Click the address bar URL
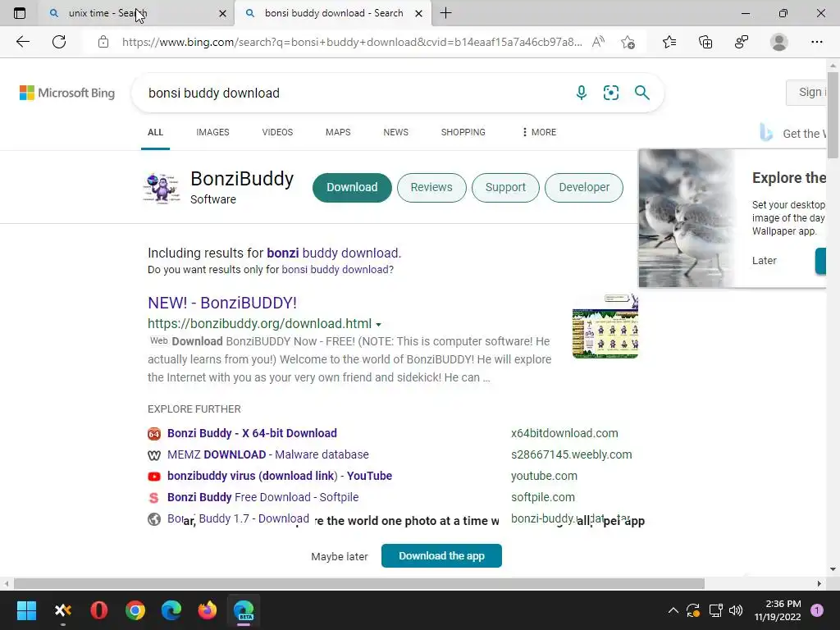 point(352,42)
